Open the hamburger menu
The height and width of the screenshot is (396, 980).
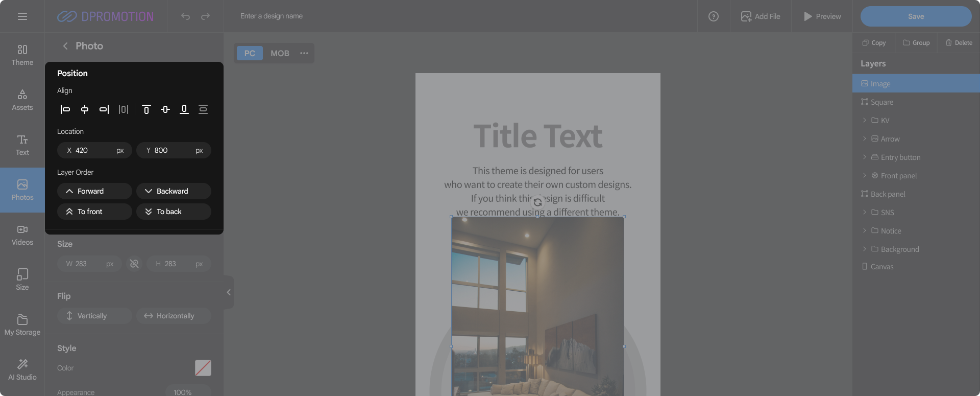tap(22, 16)
